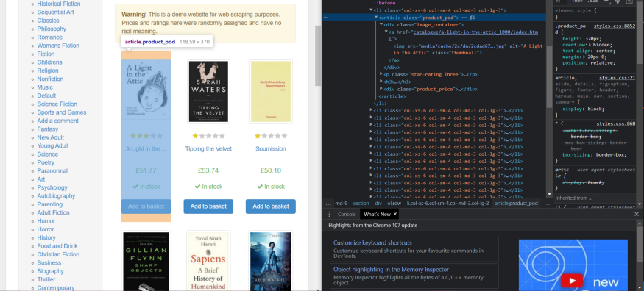Expand the margin shorthand property
This screenshot has width=644, height=291.
click(584, 57)
